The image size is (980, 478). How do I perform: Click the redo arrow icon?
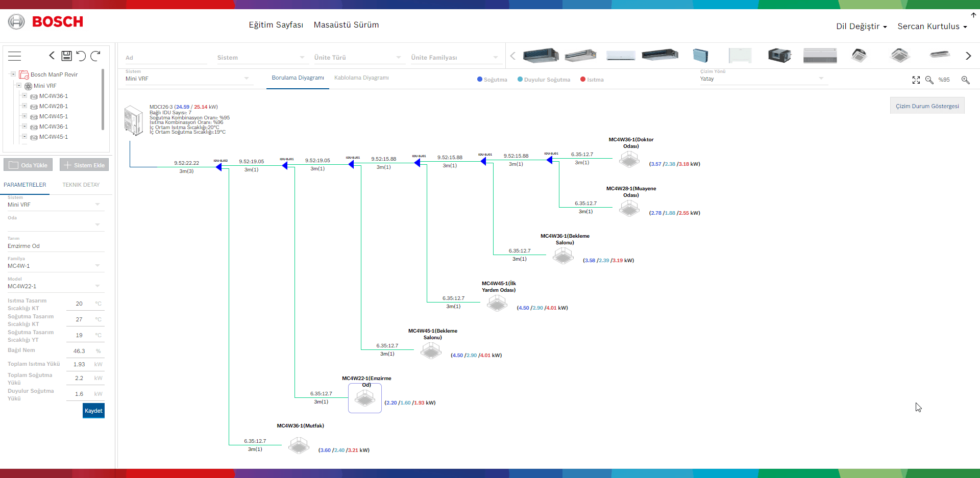pyautogui.click(x=95, y=56)
